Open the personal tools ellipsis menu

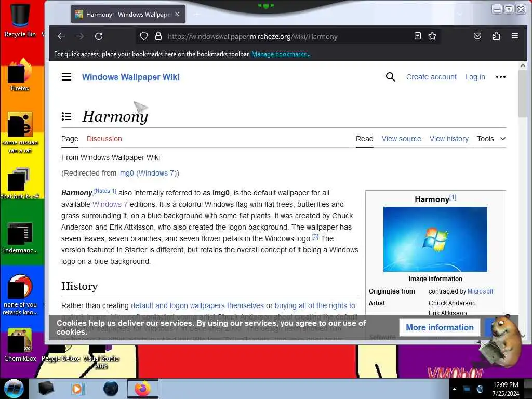pyautogui.click(x=501, y=77)
